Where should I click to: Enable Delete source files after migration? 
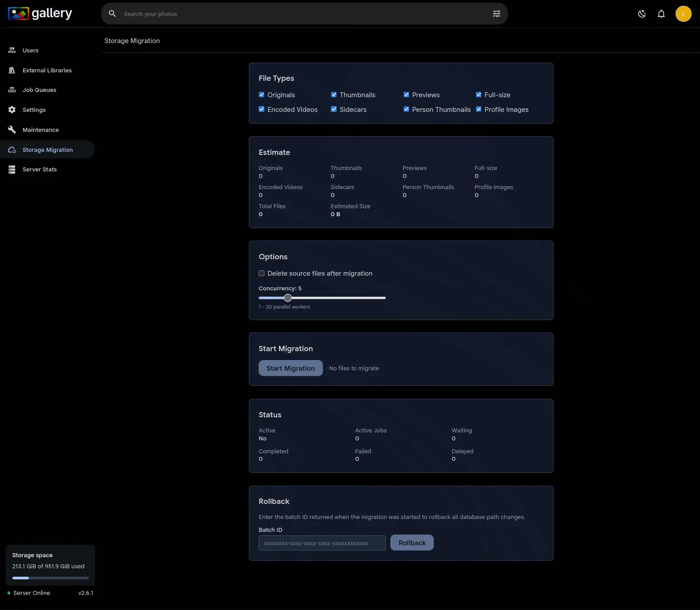262,273
